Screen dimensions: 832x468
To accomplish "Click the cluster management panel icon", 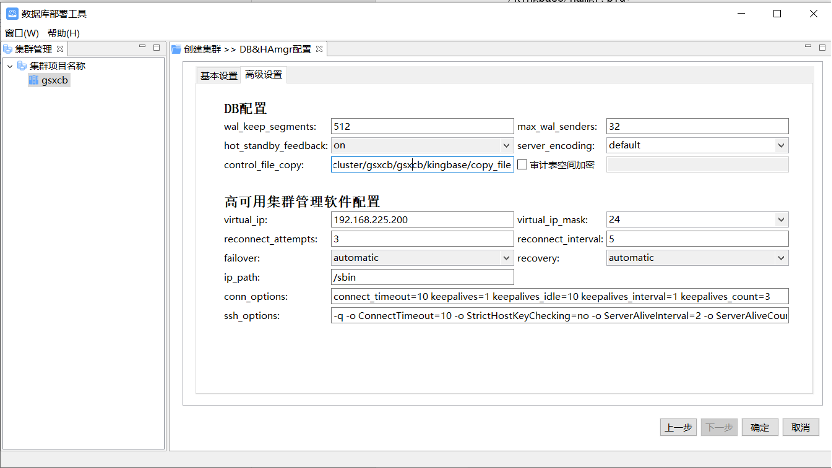I will click(x=7, y=49).
